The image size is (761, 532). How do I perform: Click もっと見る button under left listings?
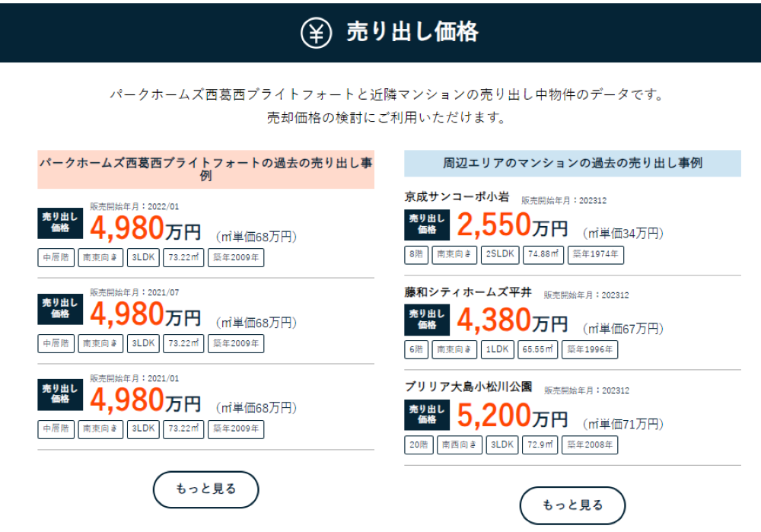coord(205,489)
